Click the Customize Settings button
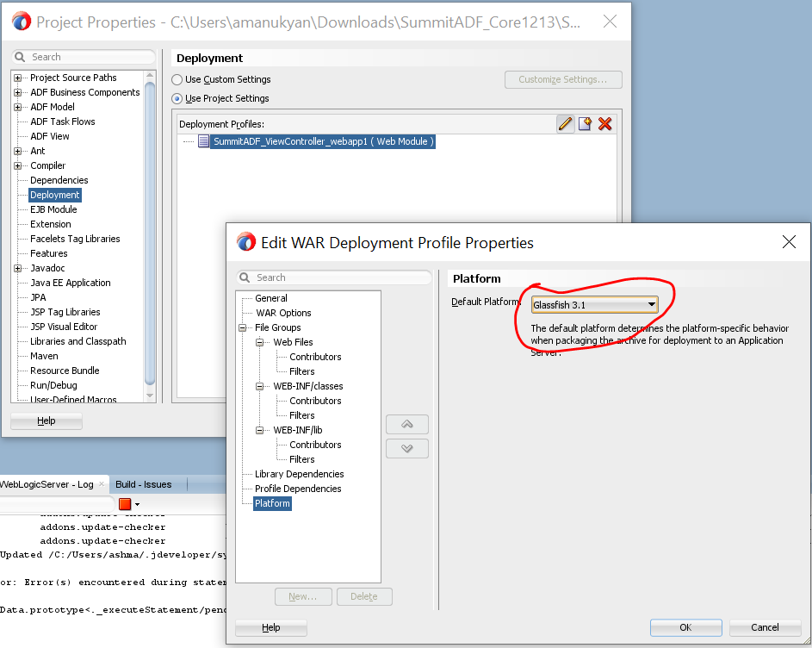 pos(563,79)
